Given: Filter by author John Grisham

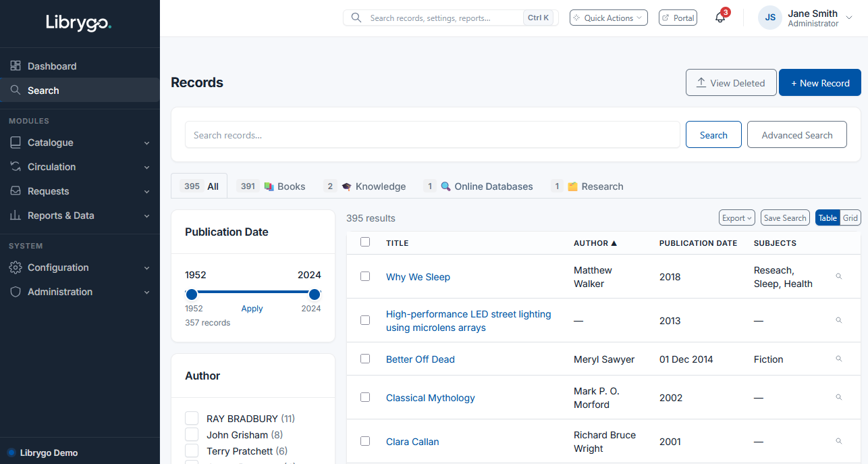Looking at the screenshot, I should [192, 434].
